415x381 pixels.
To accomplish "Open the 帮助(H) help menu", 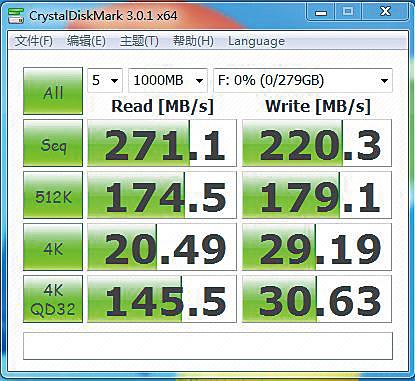I will pos(193,41).
